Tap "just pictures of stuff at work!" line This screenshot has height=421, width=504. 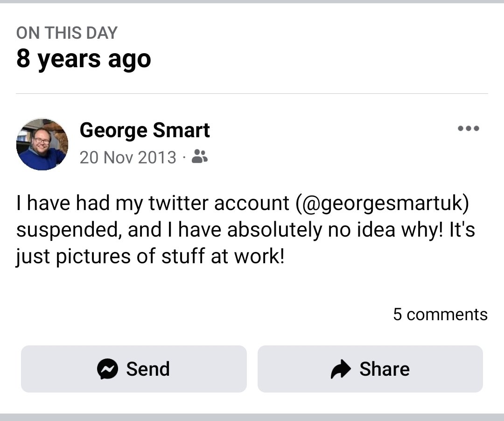(x=150, y=257)
